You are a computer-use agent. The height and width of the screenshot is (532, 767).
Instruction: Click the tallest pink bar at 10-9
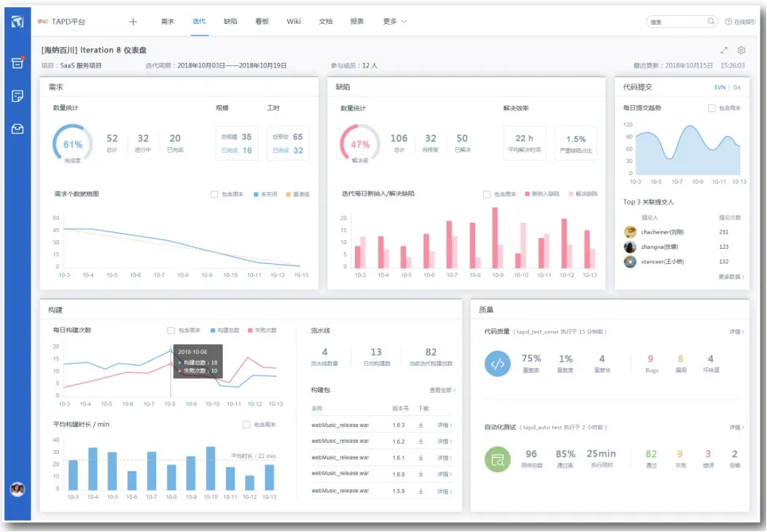(495, 238)
